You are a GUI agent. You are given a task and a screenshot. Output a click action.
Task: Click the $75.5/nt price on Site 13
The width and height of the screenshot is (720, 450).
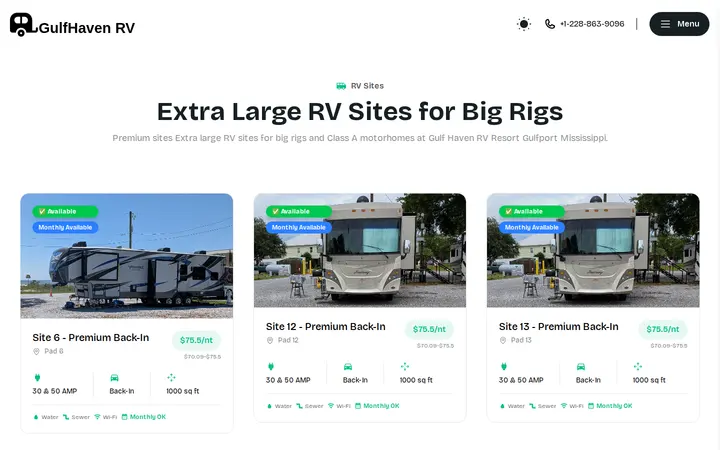(x=663, y=329)
